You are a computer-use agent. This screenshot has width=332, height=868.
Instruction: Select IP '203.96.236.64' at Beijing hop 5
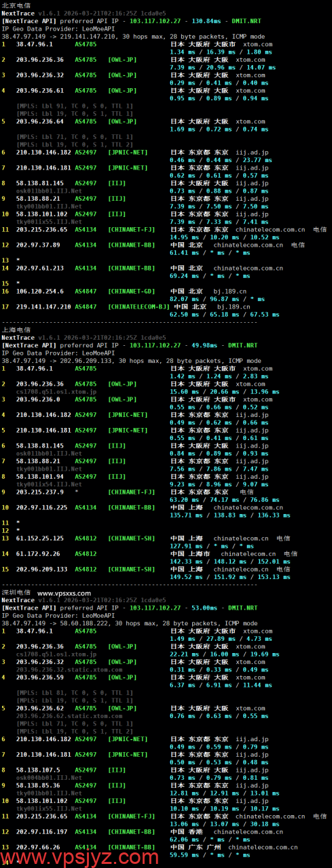41,121
